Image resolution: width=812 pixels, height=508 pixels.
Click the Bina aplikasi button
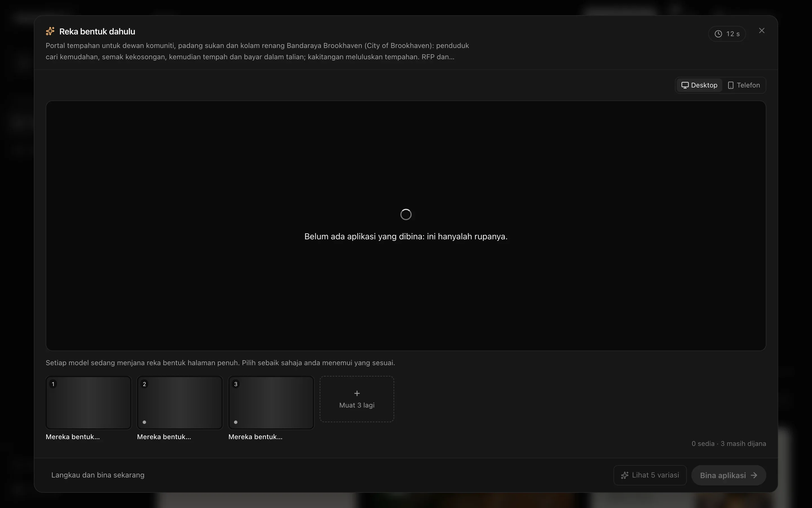(x=729, y=475)
